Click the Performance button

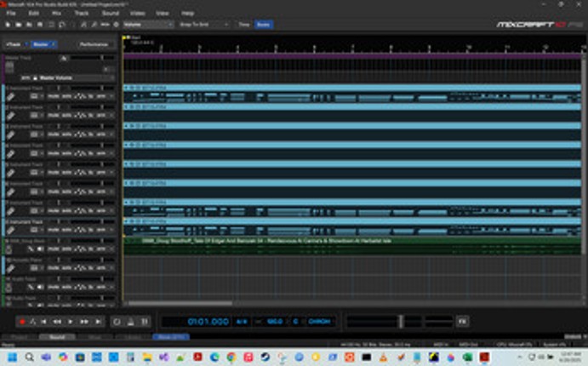(94, 44)
